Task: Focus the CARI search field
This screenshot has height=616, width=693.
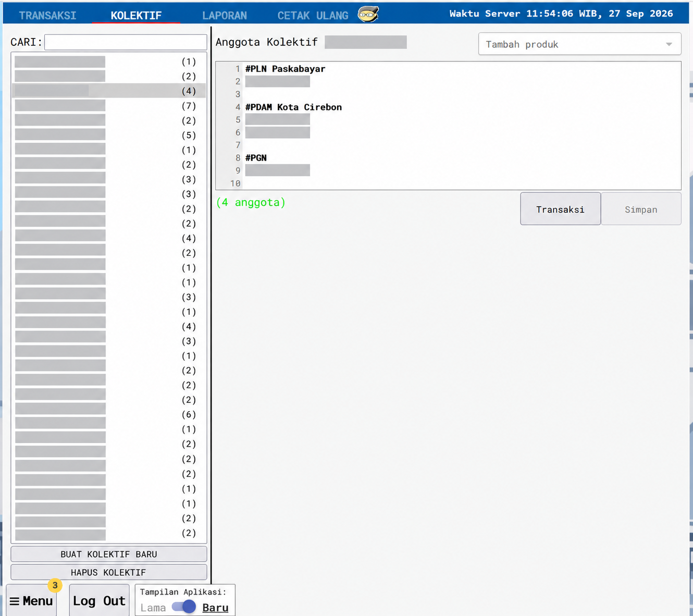Action: click(x=126, y=42)
